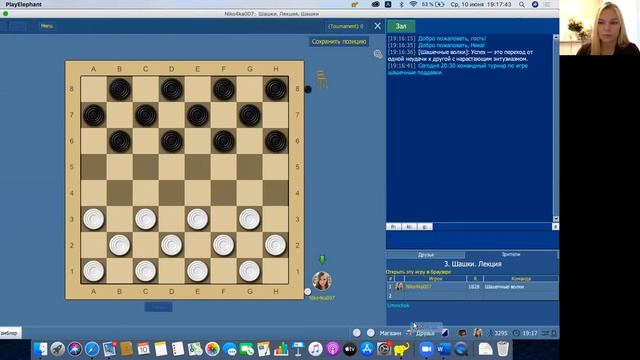Click the green arrow above the player avatar
The image size is (640, 360).
click(322, 260)
